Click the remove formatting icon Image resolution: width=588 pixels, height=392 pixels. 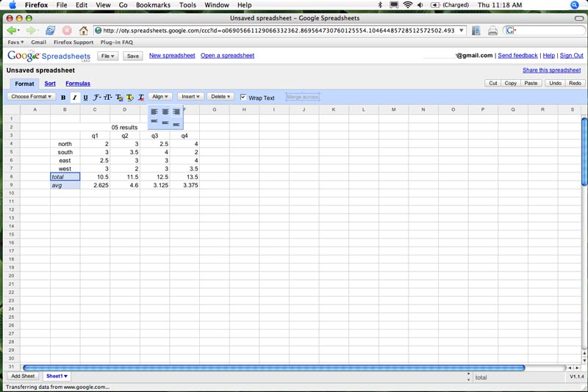pos(141,98)
